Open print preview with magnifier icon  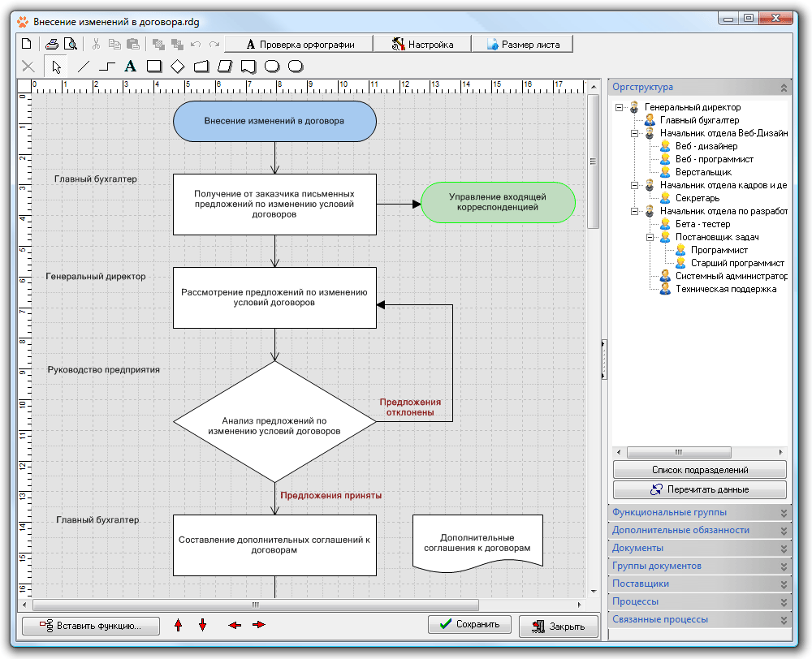(70, 44)
